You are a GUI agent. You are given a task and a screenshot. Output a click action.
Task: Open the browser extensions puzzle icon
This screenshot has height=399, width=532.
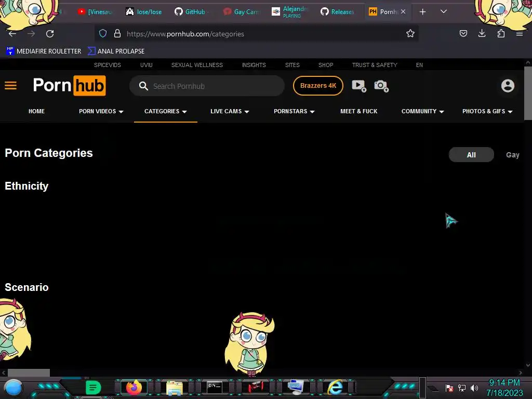(501, 34)
